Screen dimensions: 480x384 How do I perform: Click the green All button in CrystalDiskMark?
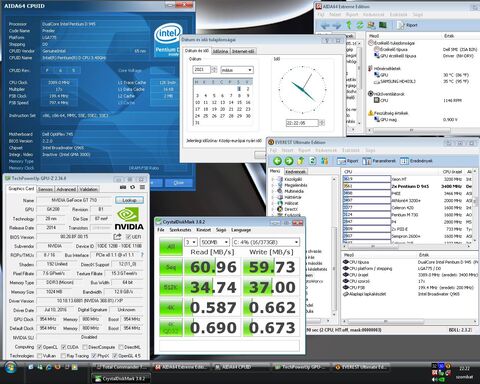tap(171, 246)
